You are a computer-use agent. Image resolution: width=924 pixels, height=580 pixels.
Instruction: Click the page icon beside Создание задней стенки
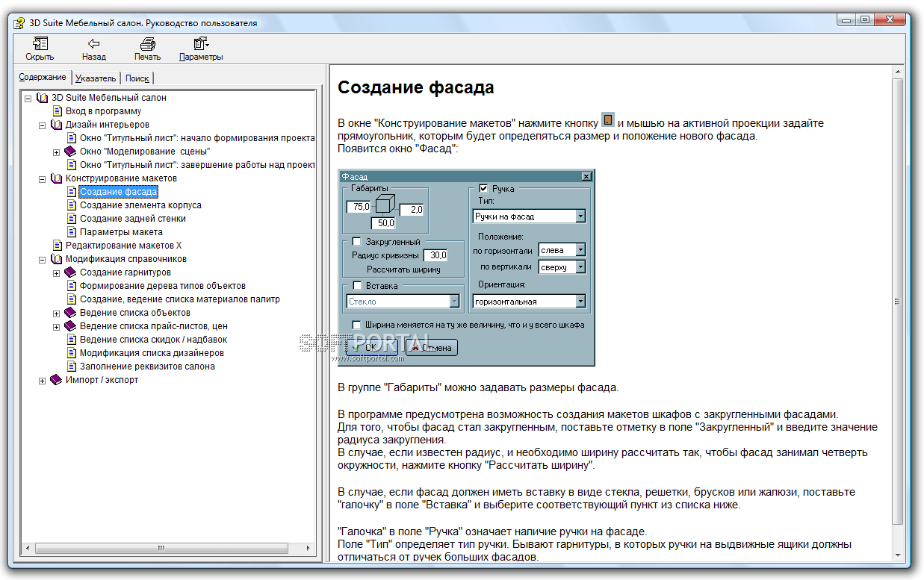click(x=72, y=219)
